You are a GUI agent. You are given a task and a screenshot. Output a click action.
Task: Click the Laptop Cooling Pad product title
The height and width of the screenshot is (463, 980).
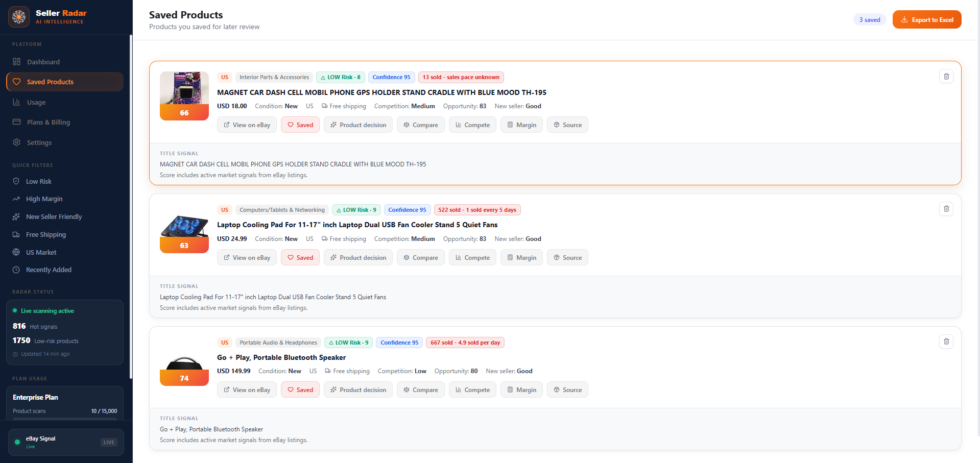(x=357, y=225)
